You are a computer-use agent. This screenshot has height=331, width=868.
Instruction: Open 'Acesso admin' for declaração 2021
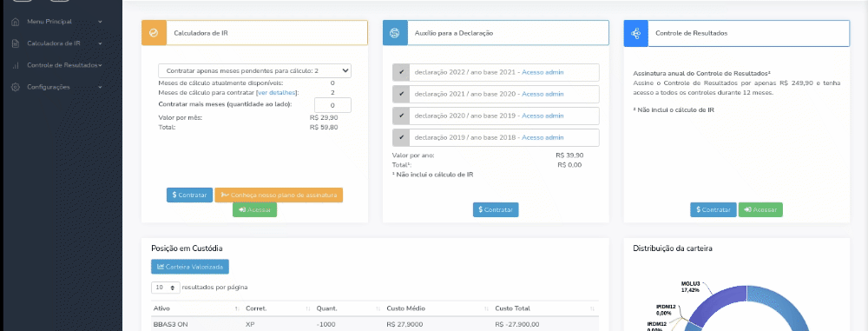click(543, 94)
